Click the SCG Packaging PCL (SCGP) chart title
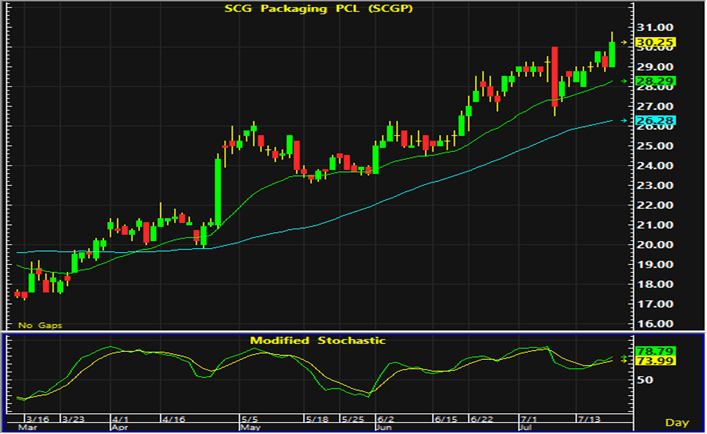707x434 pixels. coord(318,8)
